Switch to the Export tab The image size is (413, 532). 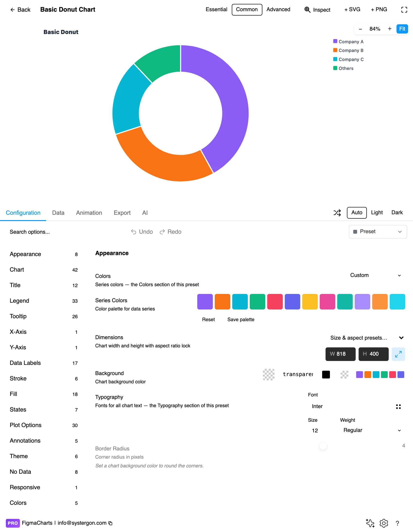(x=122, y=213)
